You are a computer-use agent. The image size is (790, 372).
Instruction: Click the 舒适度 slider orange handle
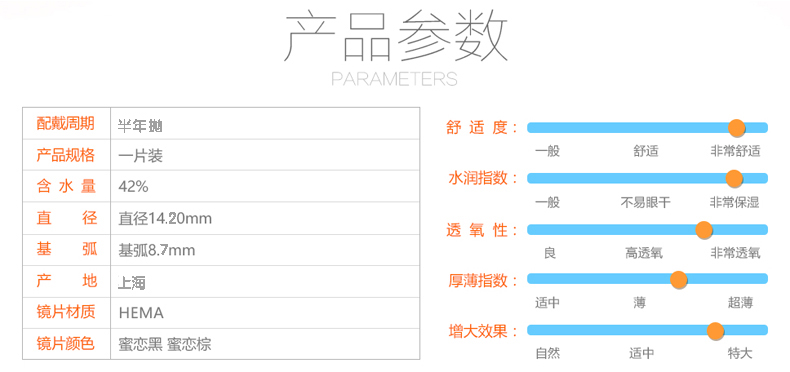click(737, 128)
